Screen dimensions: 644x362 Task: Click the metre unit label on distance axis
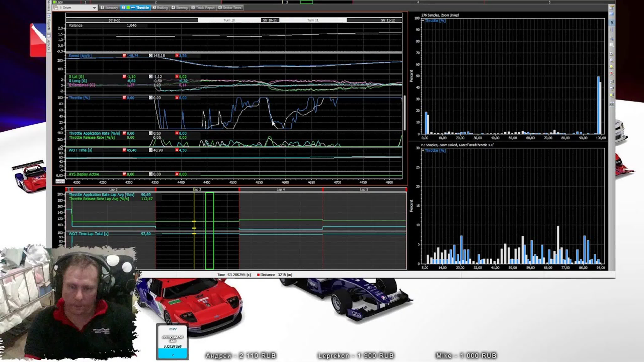click(x=60, y=181)
